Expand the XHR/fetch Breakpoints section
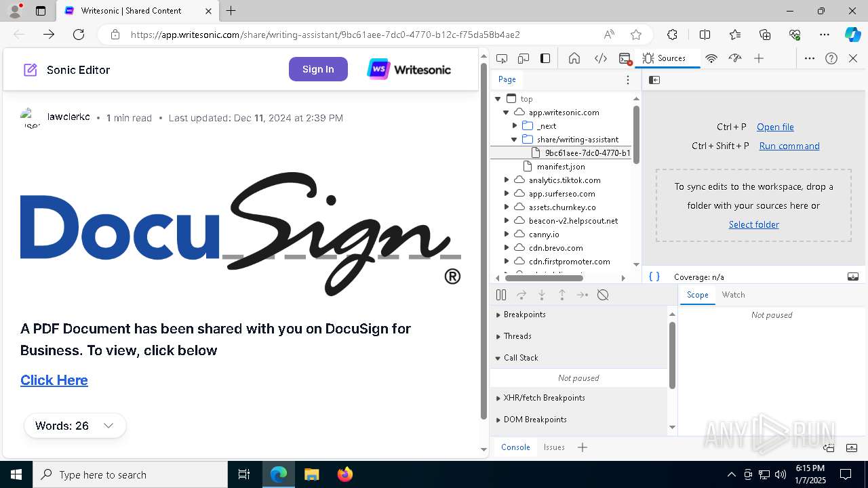Image resolution: width=868 pixels, height=488 pixels. [580, 398]
